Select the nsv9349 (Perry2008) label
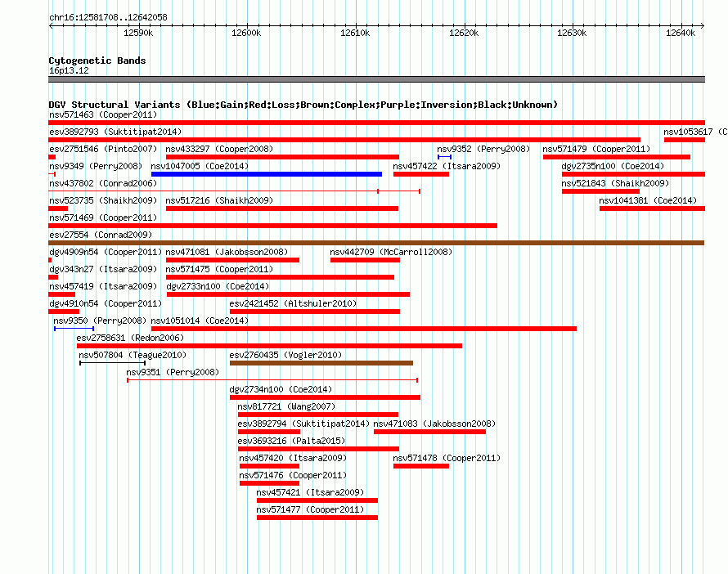Screen dimensions: 728x574 pos(96,166)
